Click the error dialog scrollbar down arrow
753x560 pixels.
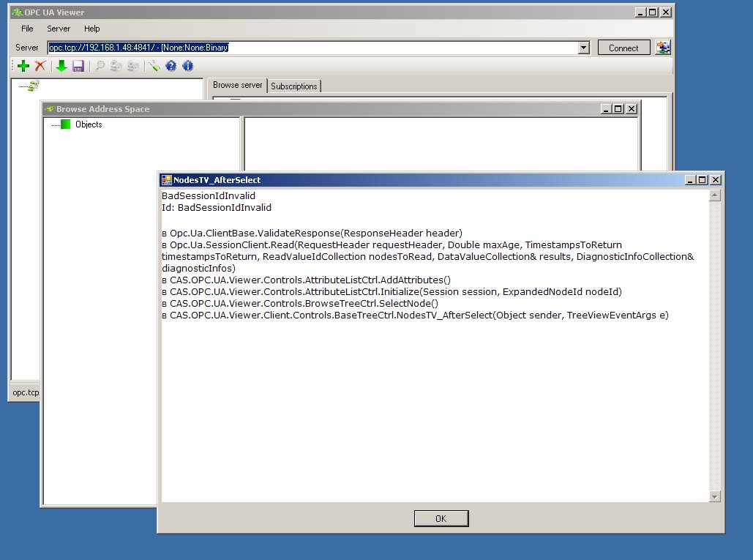[x=715, y=496]
